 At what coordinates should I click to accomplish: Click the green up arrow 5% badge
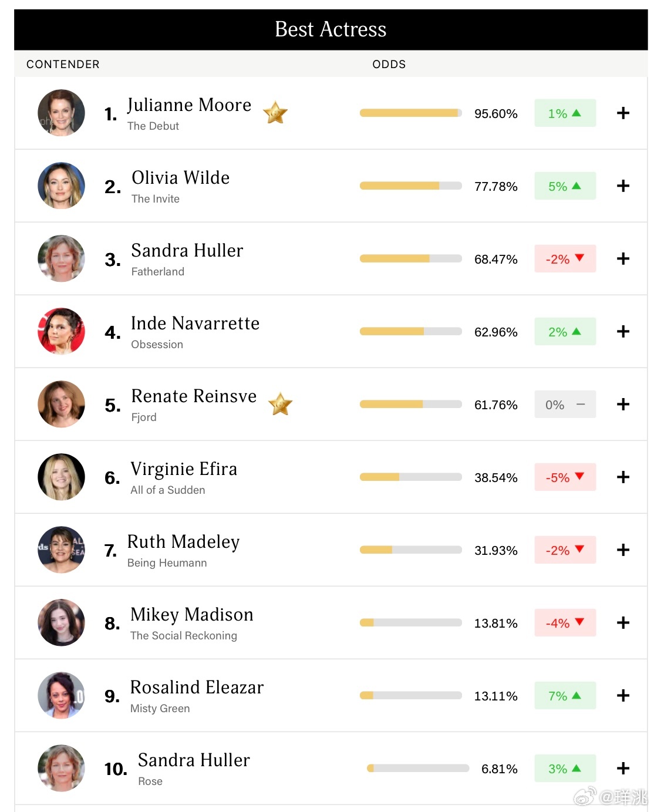[565, 186]
